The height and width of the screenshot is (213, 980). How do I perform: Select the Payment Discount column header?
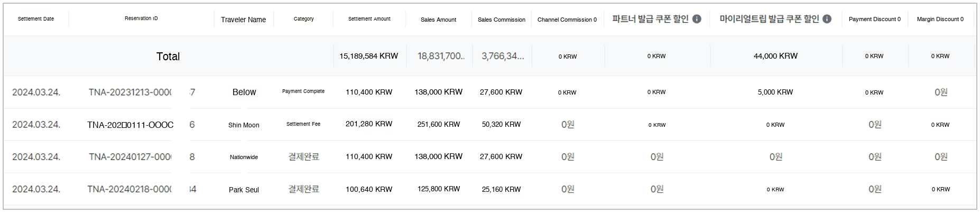tap(874, 19)
